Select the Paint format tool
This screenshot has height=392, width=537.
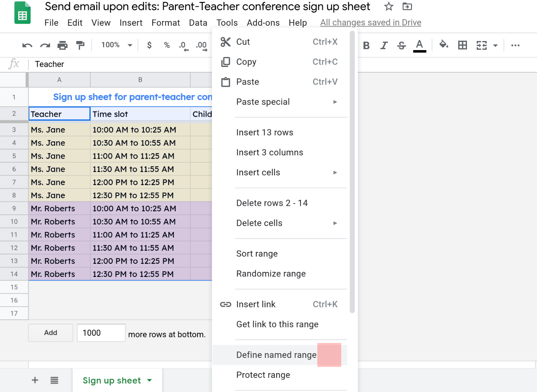80,45
